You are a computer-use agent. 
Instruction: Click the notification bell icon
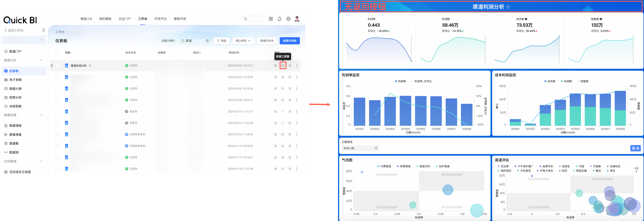coord(280,19)
